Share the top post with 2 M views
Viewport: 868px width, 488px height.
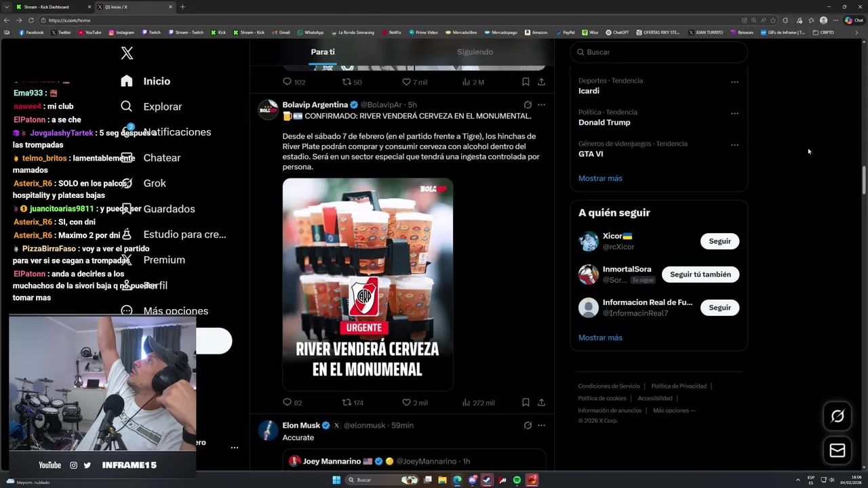[541, 81]
